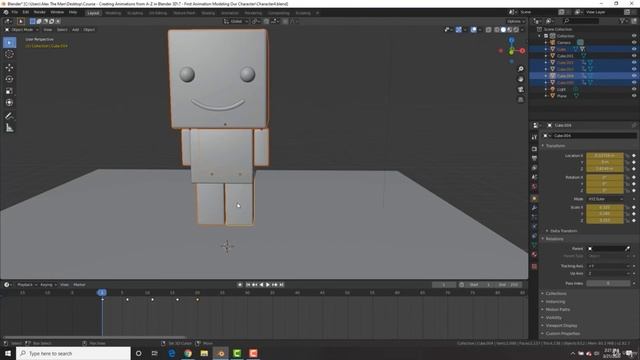
Task: Open the Render properties tab
Action: click(534, 149)
